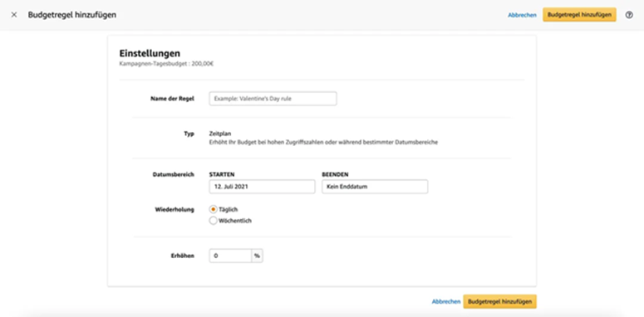644x317 pixels.
Task: Click the bottom Budgetregel hinzufügen button
Action: point(500,301)
